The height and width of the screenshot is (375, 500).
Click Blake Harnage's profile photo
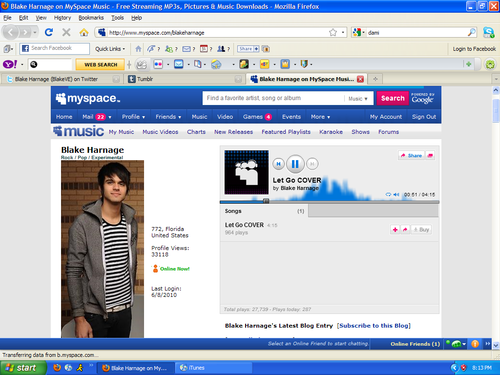102,249
